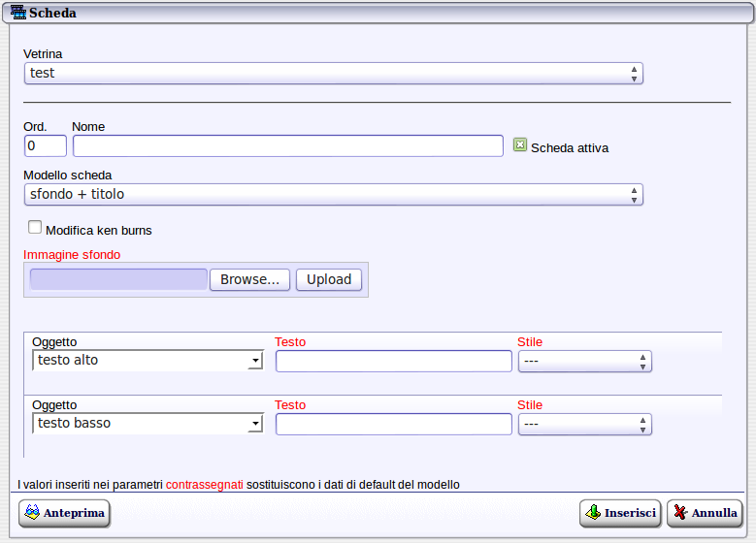The width and height of the screenshot is (756, 543).
Task: Click the green arrow Inserisci icon
Action: point(592,513)
